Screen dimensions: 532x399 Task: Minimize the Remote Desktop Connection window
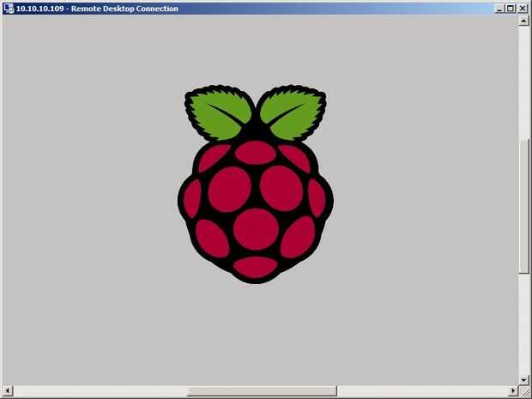click(499, 9)
